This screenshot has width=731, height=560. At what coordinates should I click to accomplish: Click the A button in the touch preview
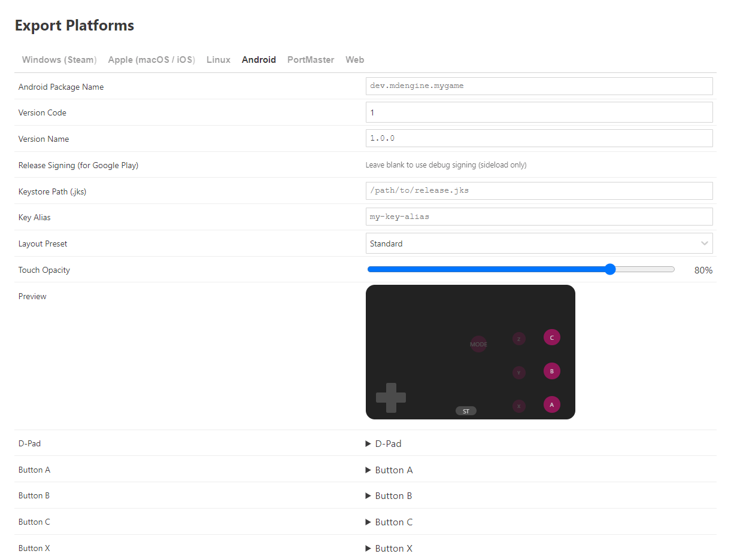[551, 405]
